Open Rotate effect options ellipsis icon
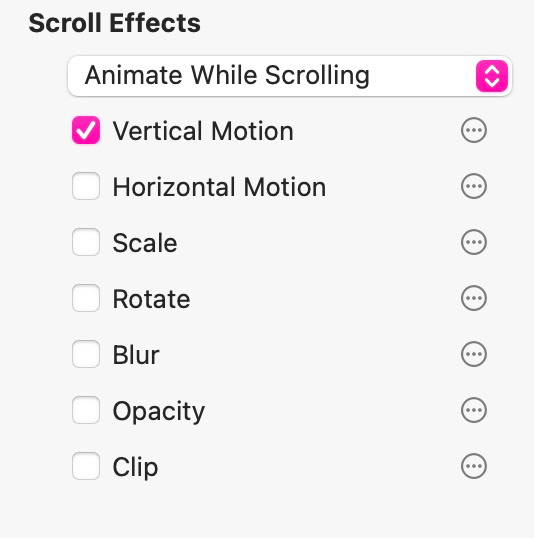The height and width of the screenshot is (538, 534). (474, 298)
